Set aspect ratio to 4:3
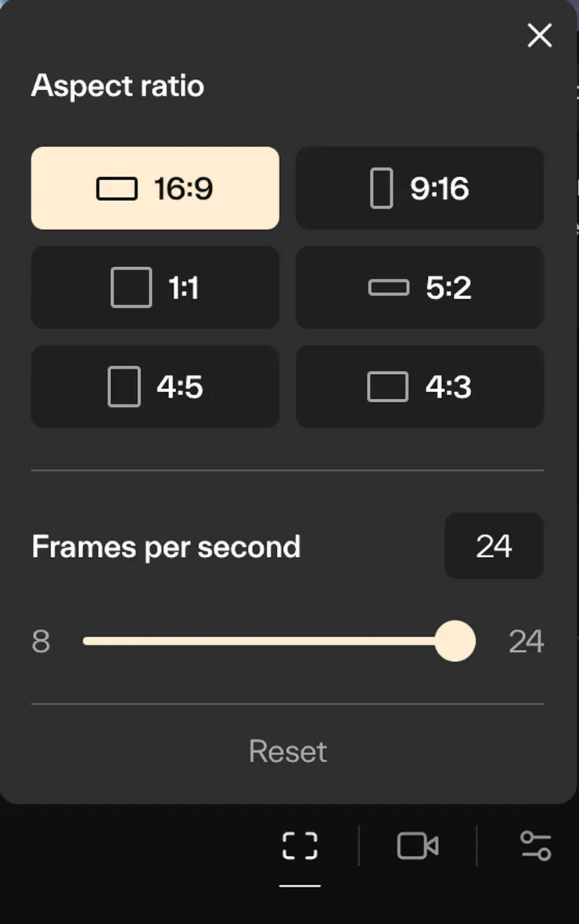 419,387
